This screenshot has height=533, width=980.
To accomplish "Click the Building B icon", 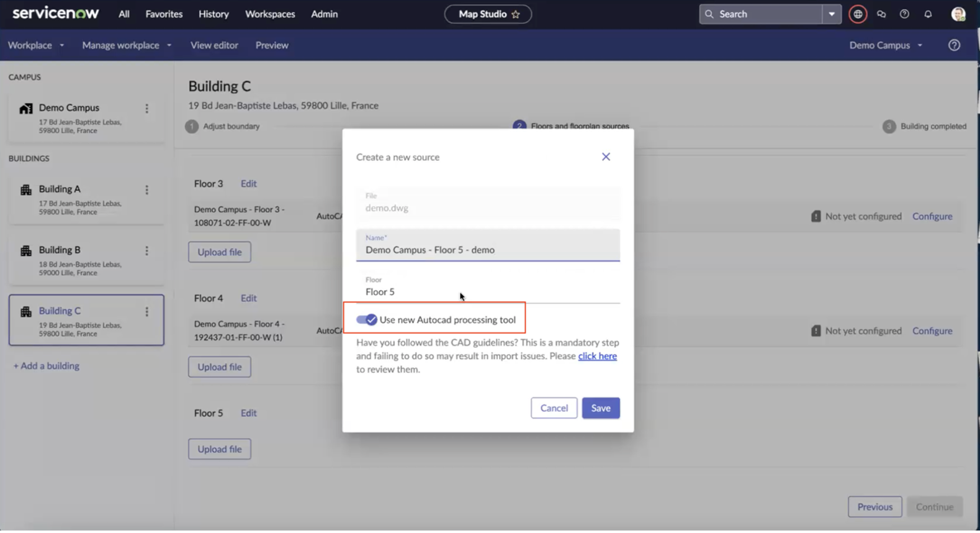I will [25, 251].
